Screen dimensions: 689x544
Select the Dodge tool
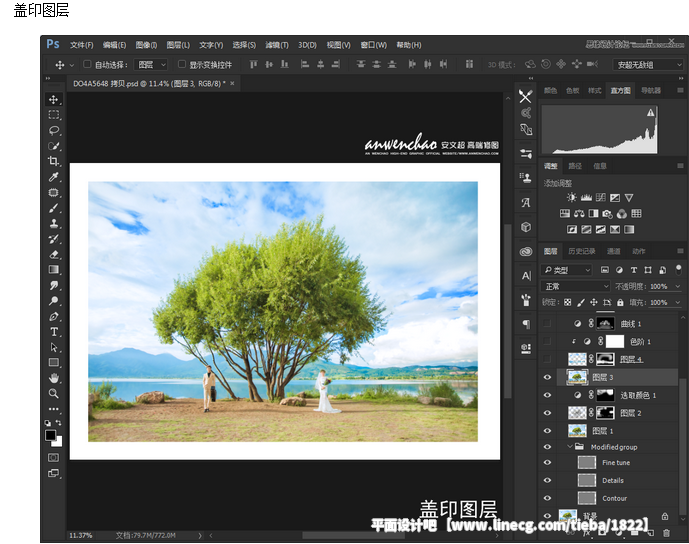[54, 301]
